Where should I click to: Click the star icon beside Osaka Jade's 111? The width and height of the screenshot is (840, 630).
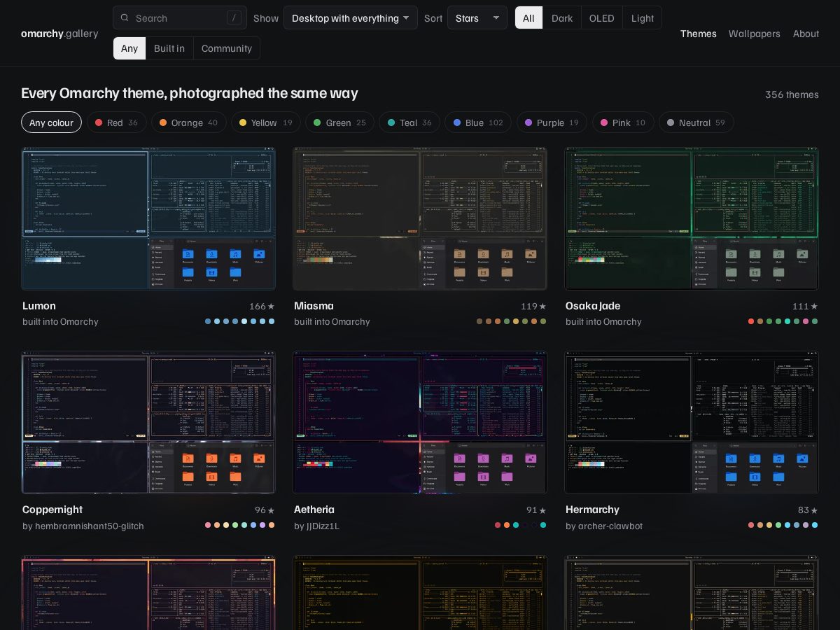coord(814,307)
